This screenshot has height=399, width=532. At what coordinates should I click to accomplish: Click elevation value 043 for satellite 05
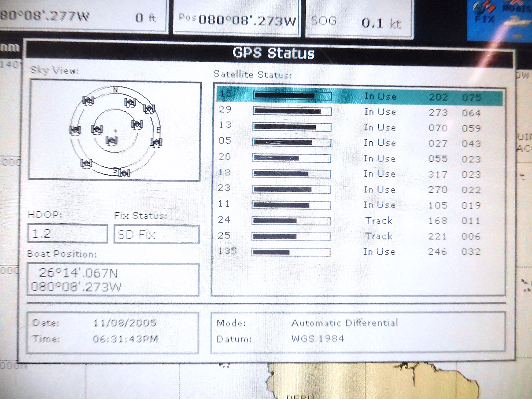471,144
